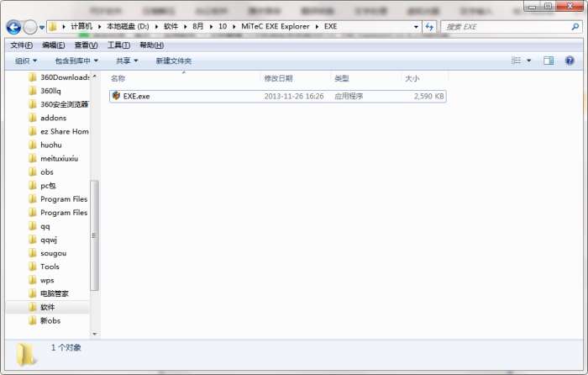Click the 2,590 KB size cell

(x=428, y=97)
